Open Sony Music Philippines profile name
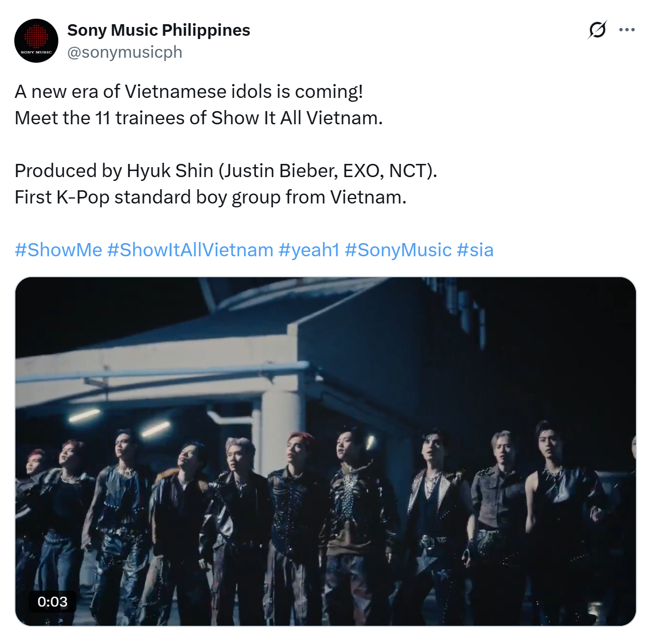 (158, 30)
